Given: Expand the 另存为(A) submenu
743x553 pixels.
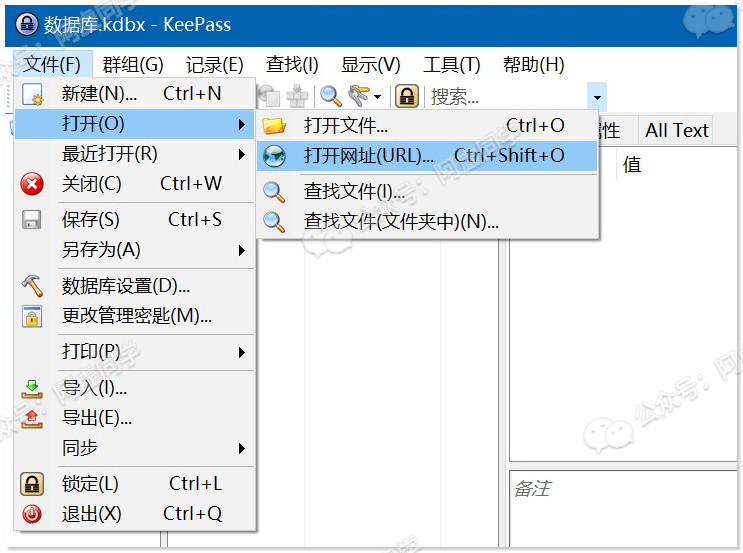Looking at the screenshot, I should coord(135,250).
